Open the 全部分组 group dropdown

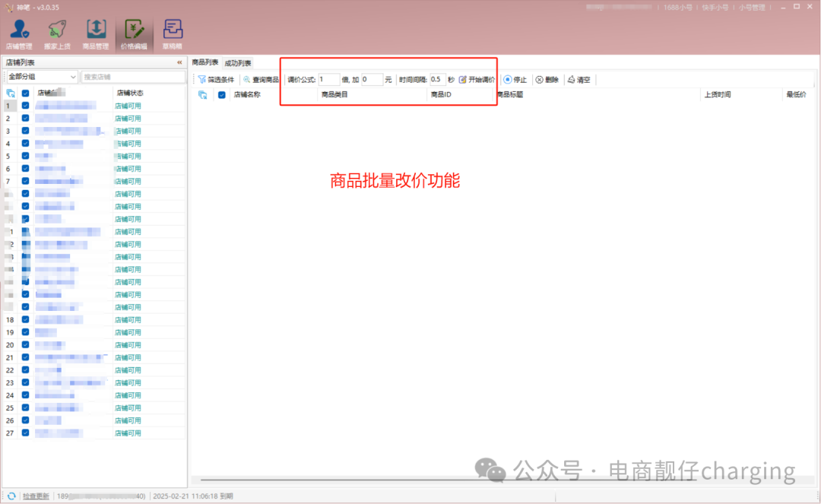pyautogui.click(x=42, y=76)
